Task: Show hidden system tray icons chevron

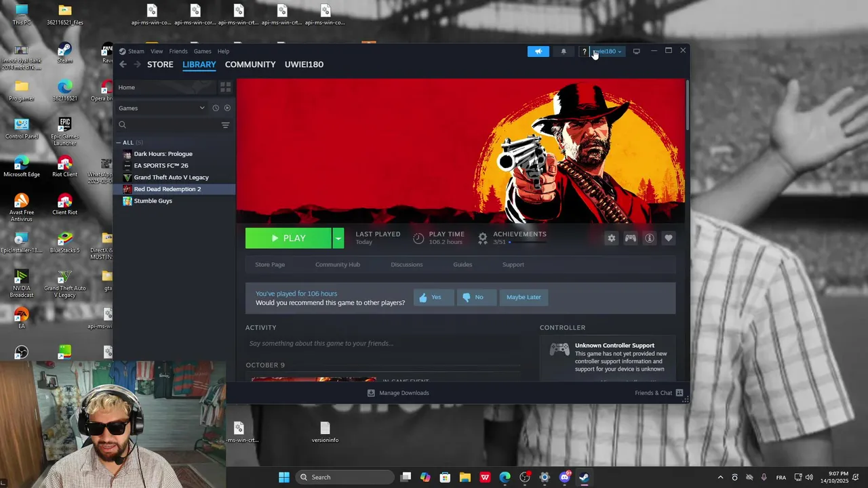Action: tap(720, 477)
